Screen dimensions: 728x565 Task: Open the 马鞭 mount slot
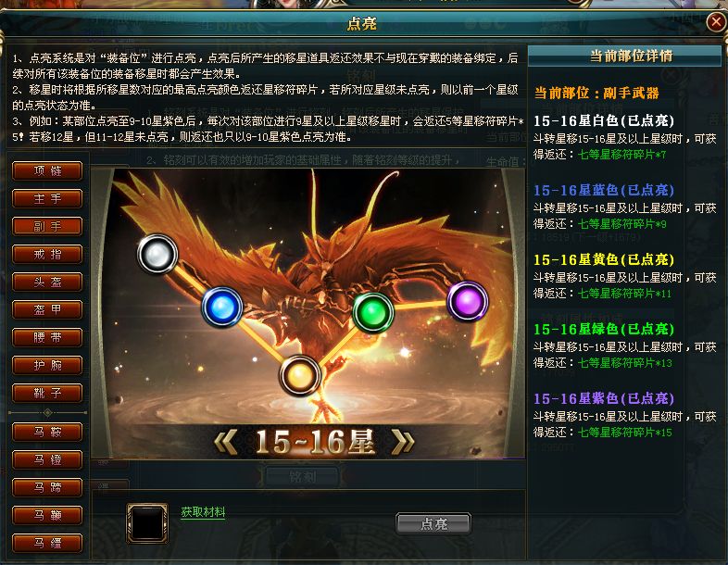[x=47, y=515]
